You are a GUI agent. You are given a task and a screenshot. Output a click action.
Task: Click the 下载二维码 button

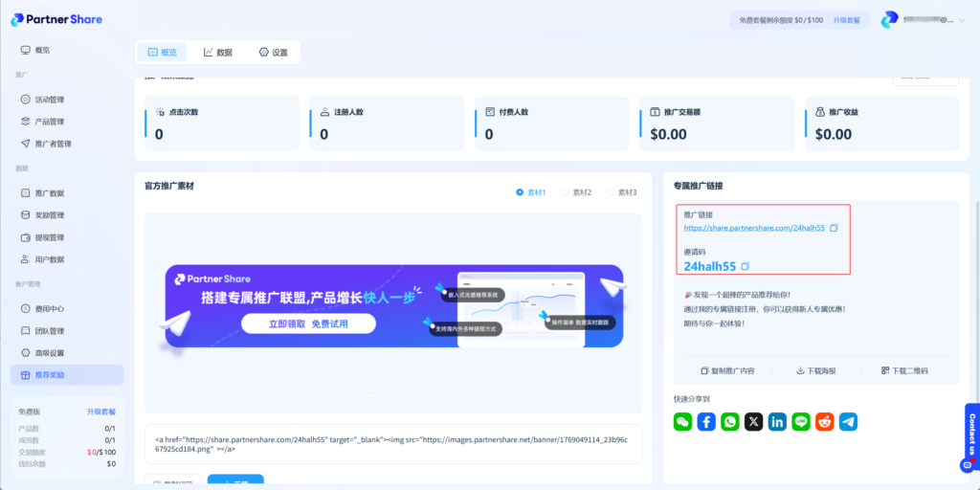[904, 370]
